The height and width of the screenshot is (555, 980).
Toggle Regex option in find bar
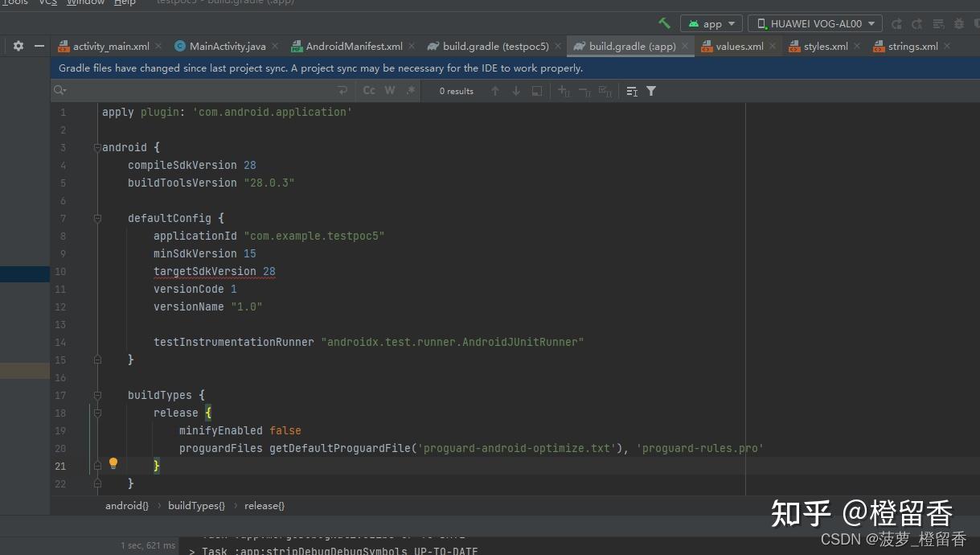click(x=411, y=91)
